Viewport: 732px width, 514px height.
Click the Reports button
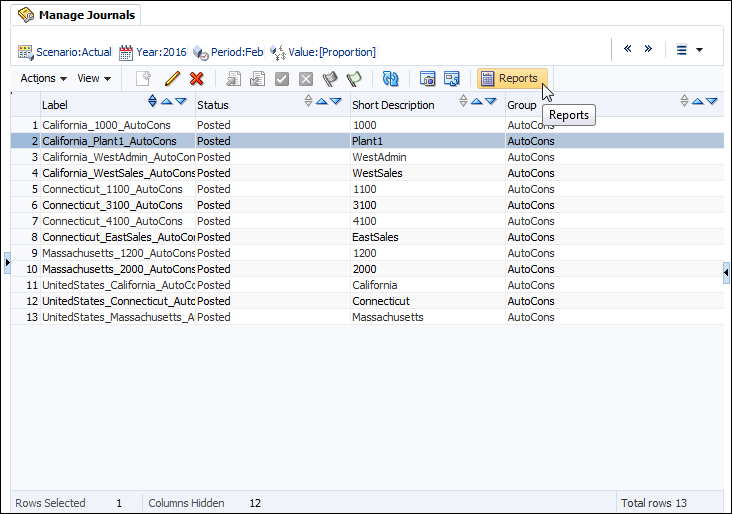(x=512, y=78)
